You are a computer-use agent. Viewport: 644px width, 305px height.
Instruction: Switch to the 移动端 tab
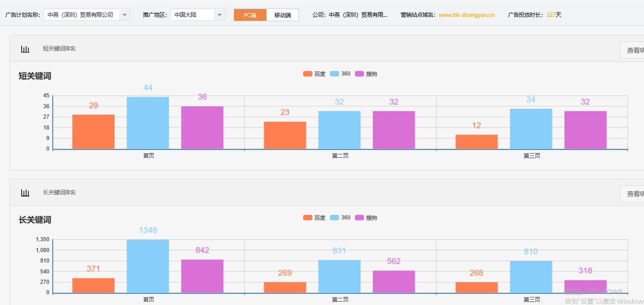pos(282,14)
